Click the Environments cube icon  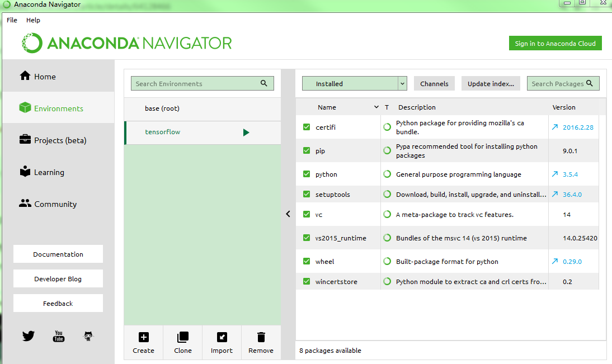click(x=25, y=107)
